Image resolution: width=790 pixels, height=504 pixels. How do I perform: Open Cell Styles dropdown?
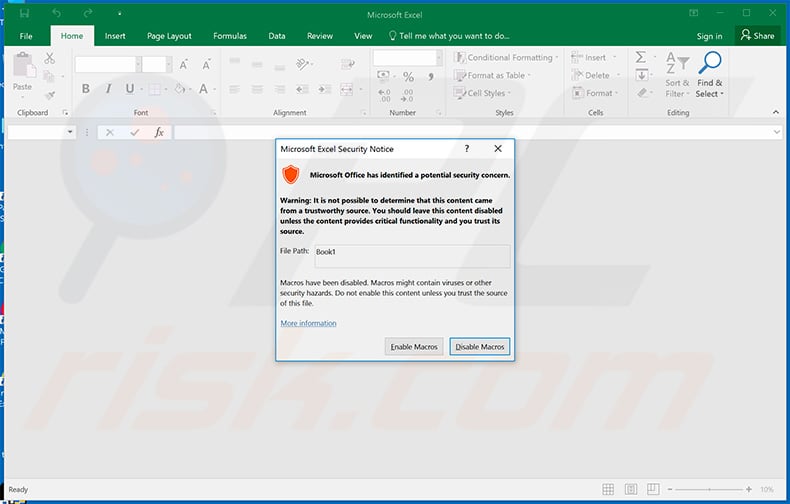pos(482,93)
